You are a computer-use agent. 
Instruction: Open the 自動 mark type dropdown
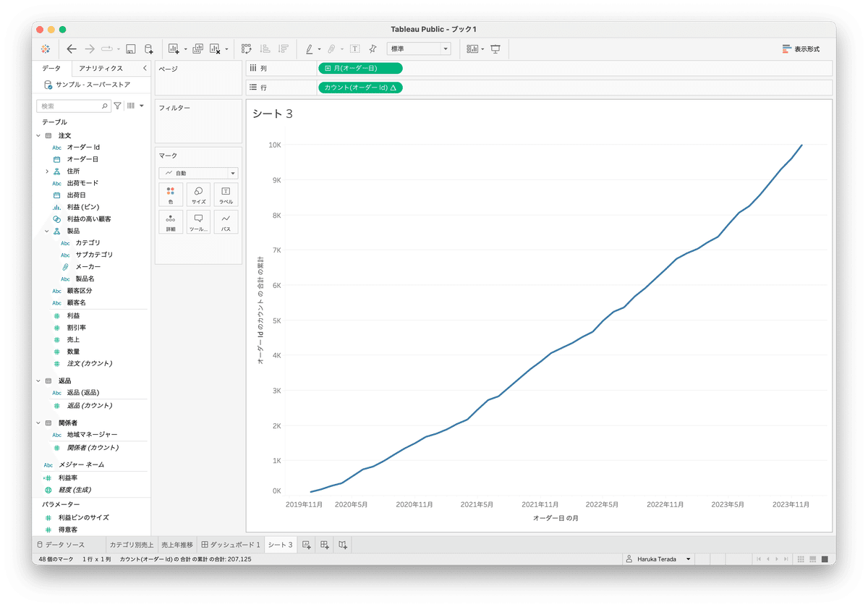pos(198,173)
